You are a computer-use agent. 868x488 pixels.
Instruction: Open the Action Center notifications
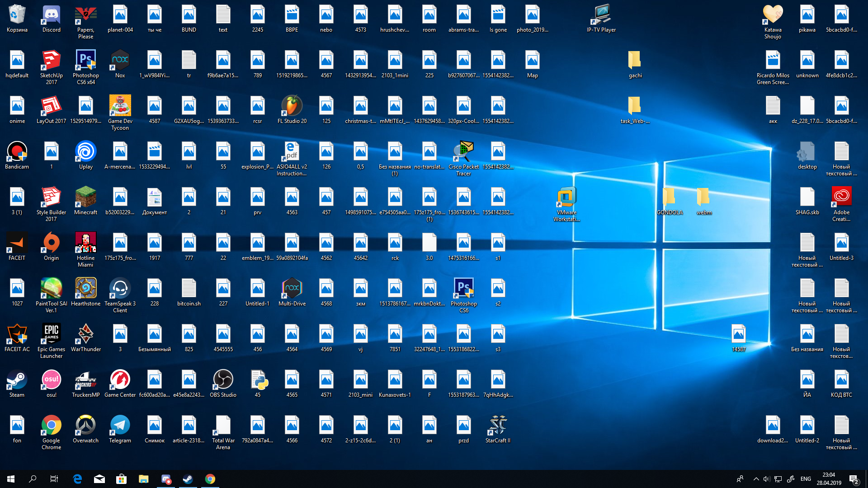point(854,479)
